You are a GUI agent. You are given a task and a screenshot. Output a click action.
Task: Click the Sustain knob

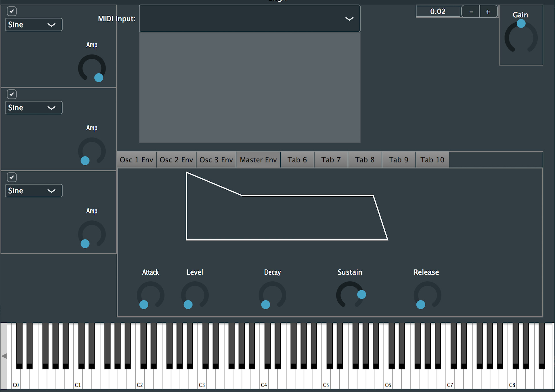click(350, 295)
